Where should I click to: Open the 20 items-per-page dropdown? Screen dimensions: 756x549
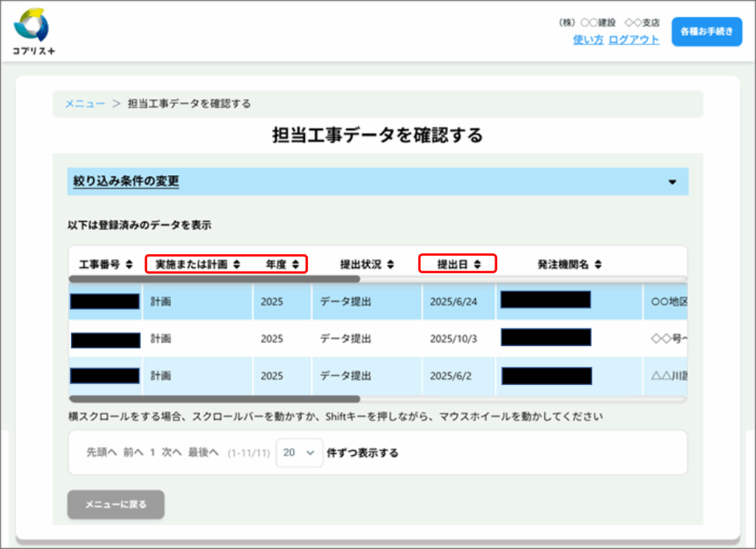[x=299, y=453]
